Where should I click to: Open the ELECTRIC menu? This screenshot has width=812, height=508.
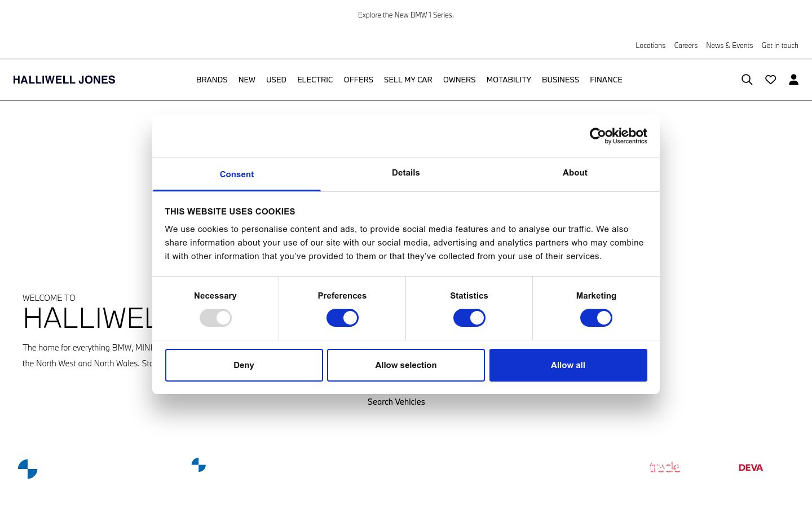[315, 80]
